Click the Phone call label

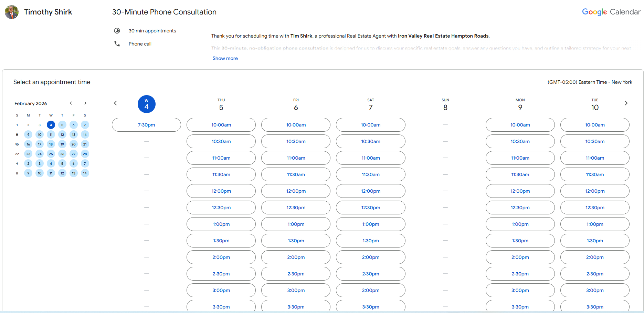tap(140, 44)
